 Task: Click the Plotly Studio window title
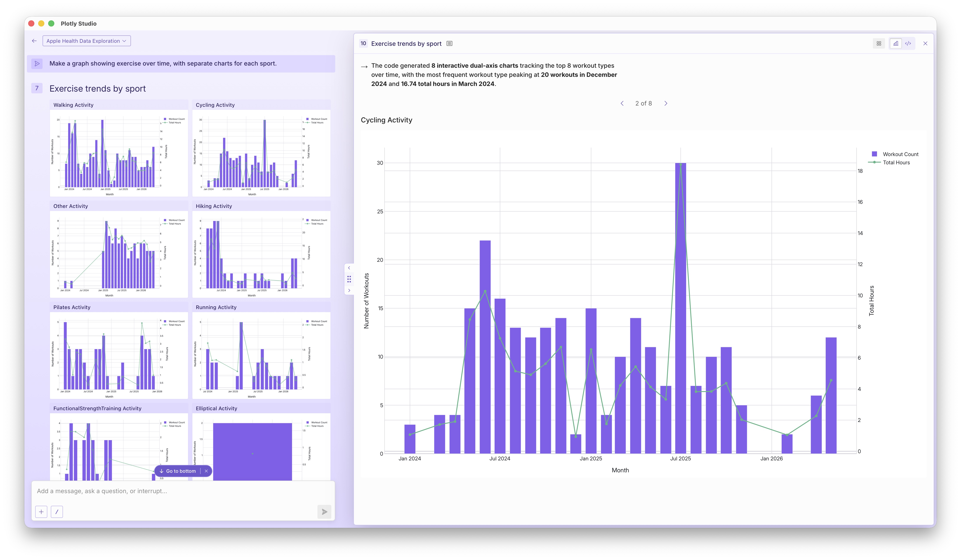[79, 24]
